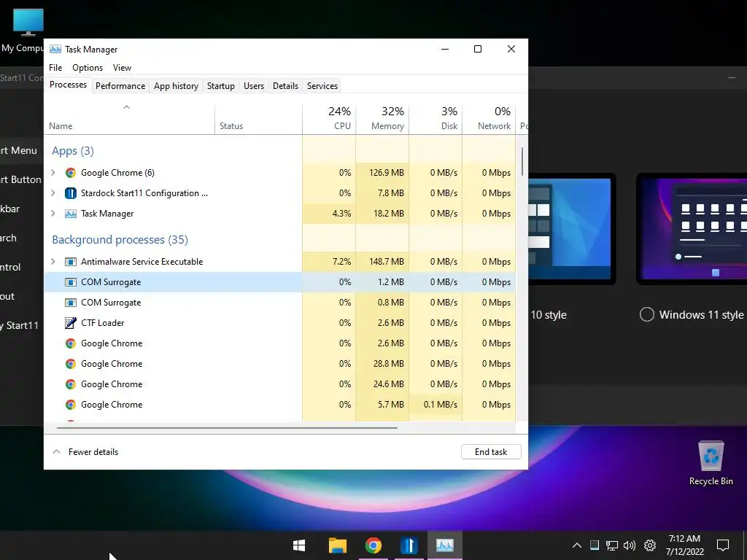Select the Windows 11 style thumbnail in Start11

click(692, 229)
